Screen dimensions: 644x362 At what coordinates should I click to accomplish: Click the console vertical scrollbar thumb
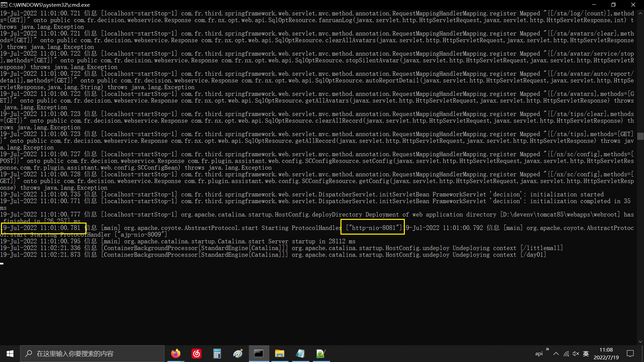(x=640, y=136)
